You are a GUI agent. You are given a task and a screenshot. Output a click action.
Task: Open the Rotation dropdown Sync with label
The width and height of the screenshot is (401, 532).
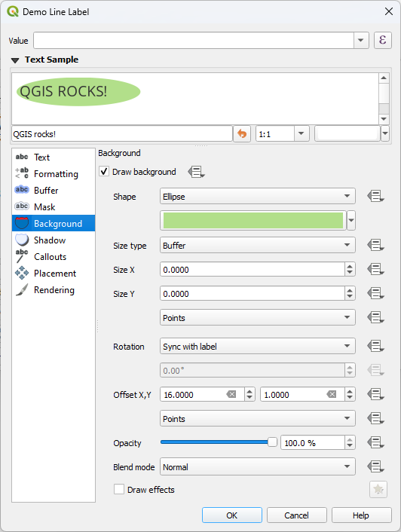[x=258, y=346]
